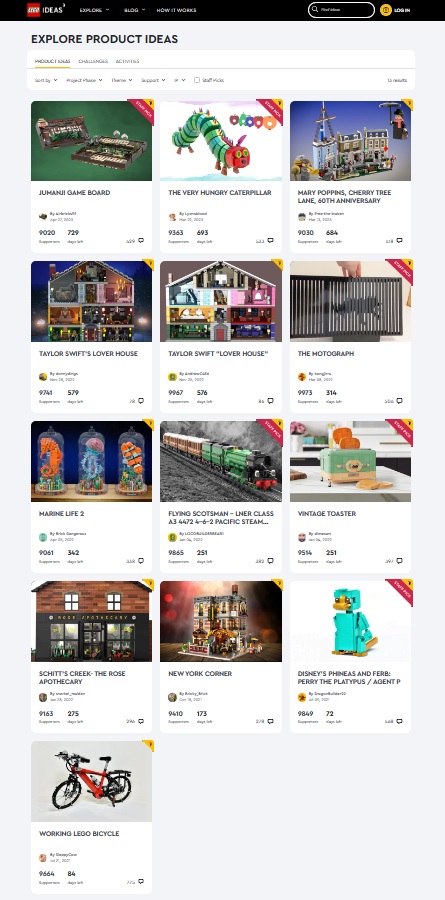Click the Find Ideas search field

click(x=345, y=10)
